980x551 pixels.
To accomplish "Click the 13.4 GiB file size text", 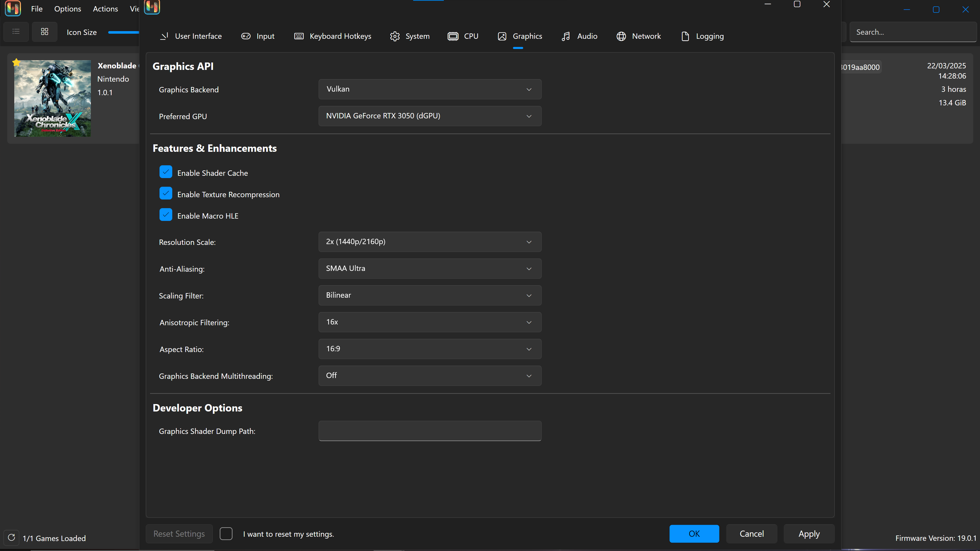I will 952,103.
